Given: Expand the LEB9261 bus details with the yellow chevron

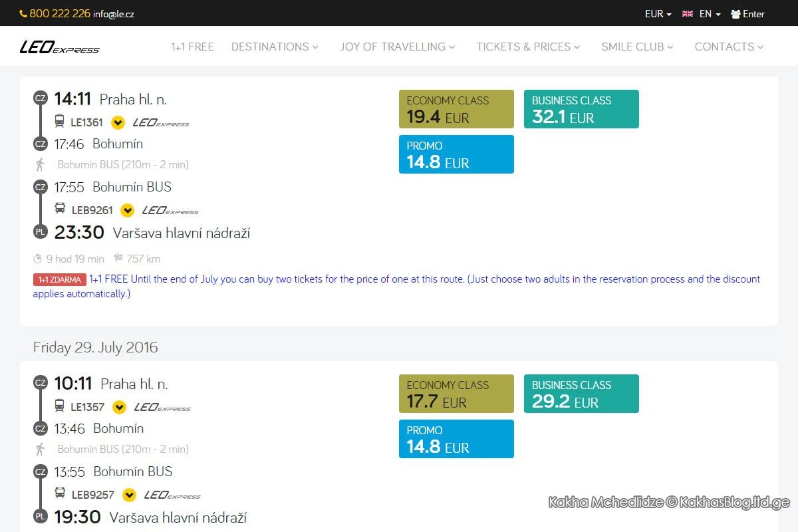Looking at the screenshot, I should tap(127, 210).
